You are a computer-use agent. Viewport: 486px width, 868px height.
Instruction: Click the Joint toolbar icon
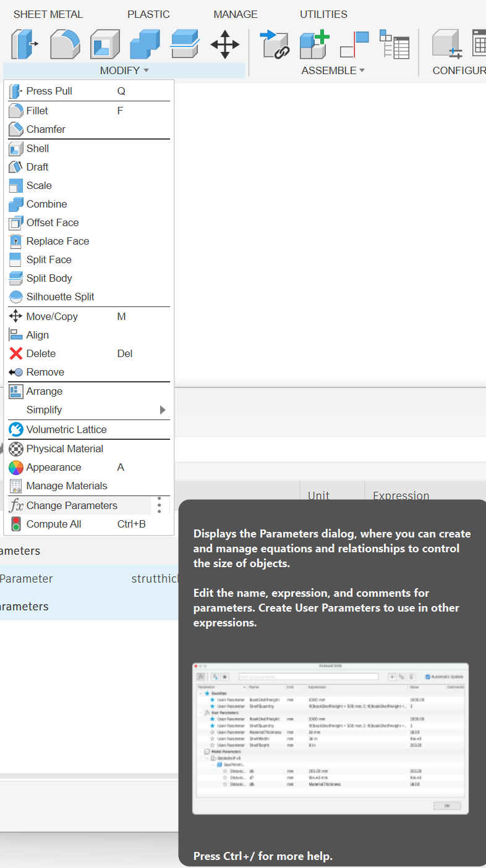click(355, 44)
